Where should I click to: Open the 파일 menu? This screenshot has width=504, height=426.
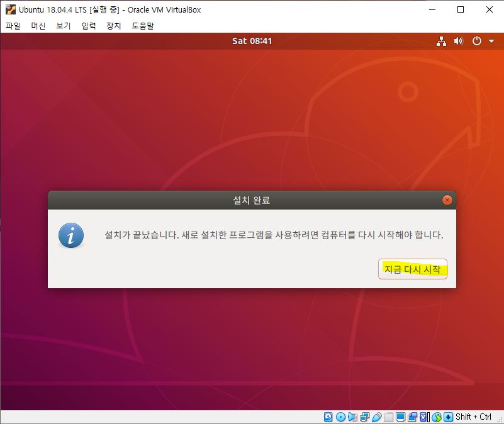13,26
